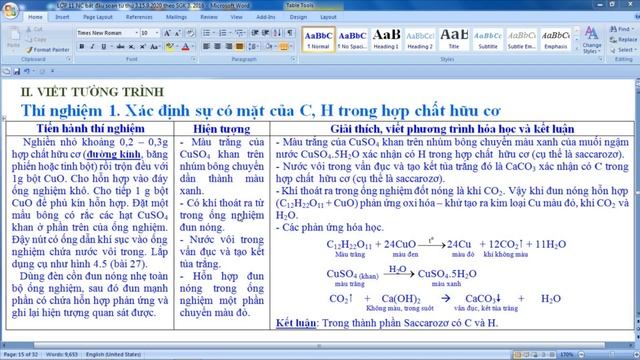Switch to Print Layout view in status bar
The image size is (640, 360).
[518, 355]
